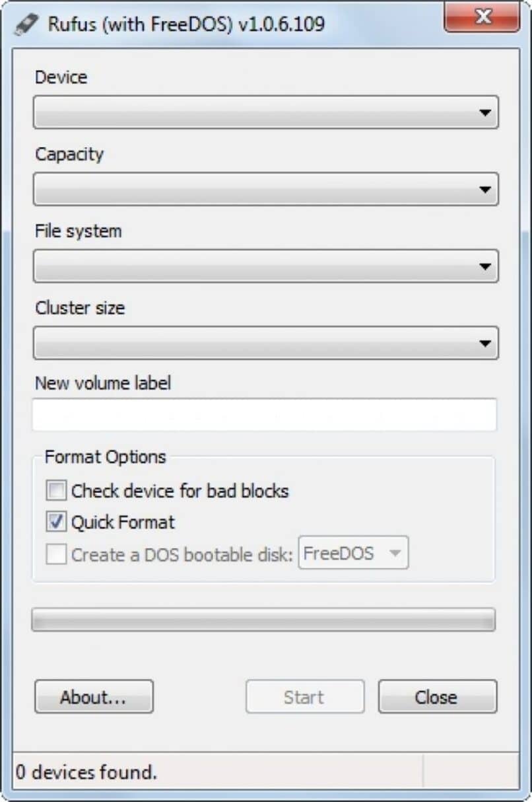The width and height of the screenshot is (532, 802).
Task: Enable Check device for bad blocks
Action: [56, 491]
